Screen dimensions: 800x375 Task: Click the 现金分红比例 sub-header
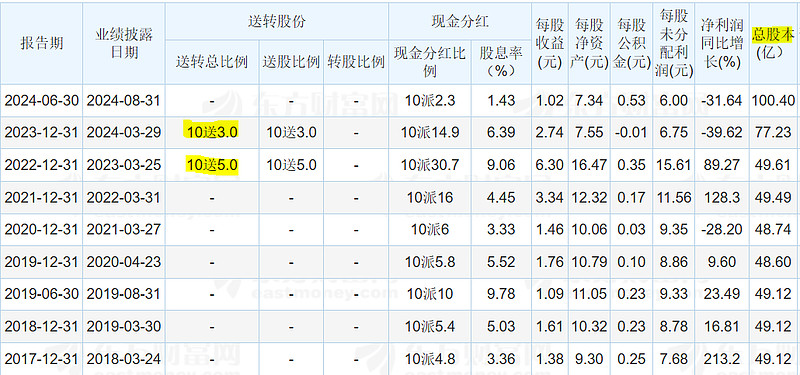(x=429, y=62)
